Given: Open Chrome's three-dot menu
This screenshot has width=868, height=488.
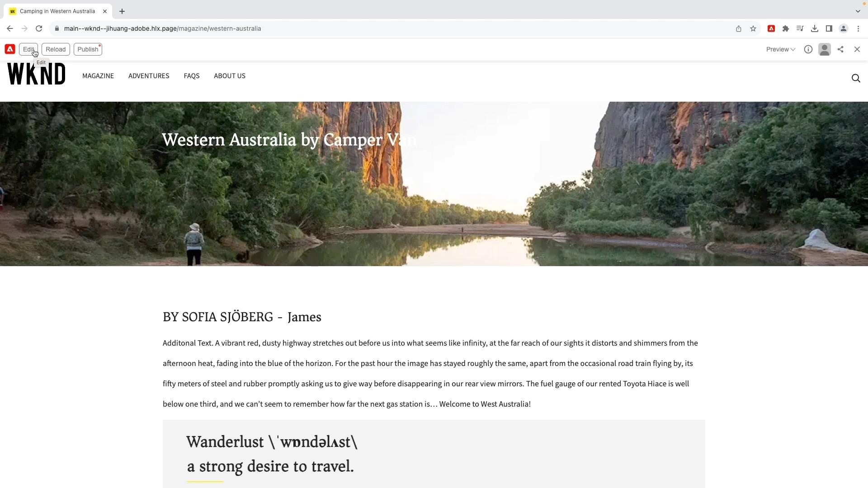Looking at the screenshot, I should point(858,28).
